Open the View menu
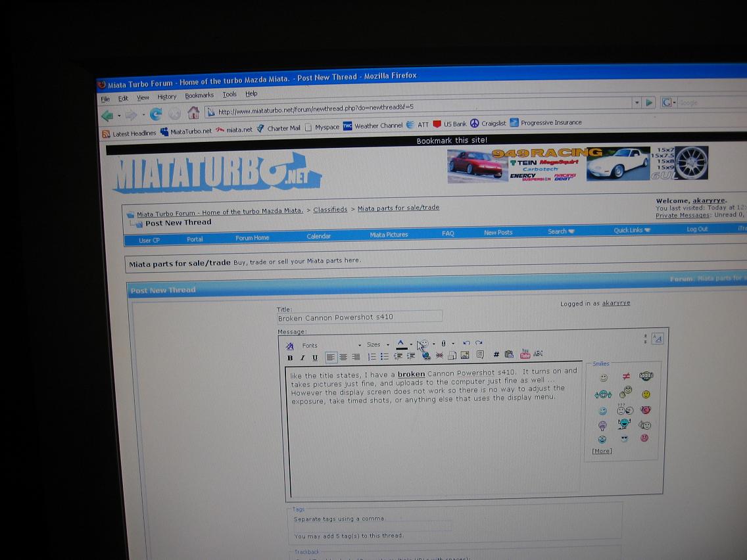Viewport: 747px width, 560px height. pos(143,98)
